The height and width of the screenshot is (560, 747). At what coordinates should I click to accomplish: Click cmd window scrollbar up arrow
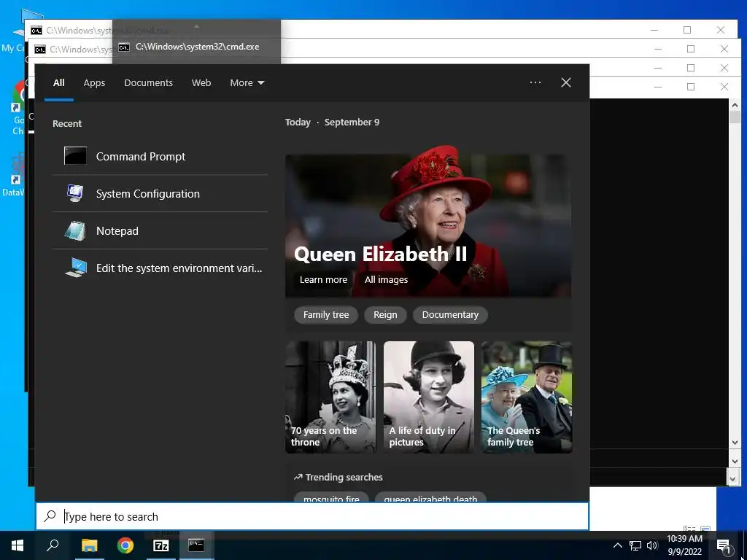[x=734, y=105]
